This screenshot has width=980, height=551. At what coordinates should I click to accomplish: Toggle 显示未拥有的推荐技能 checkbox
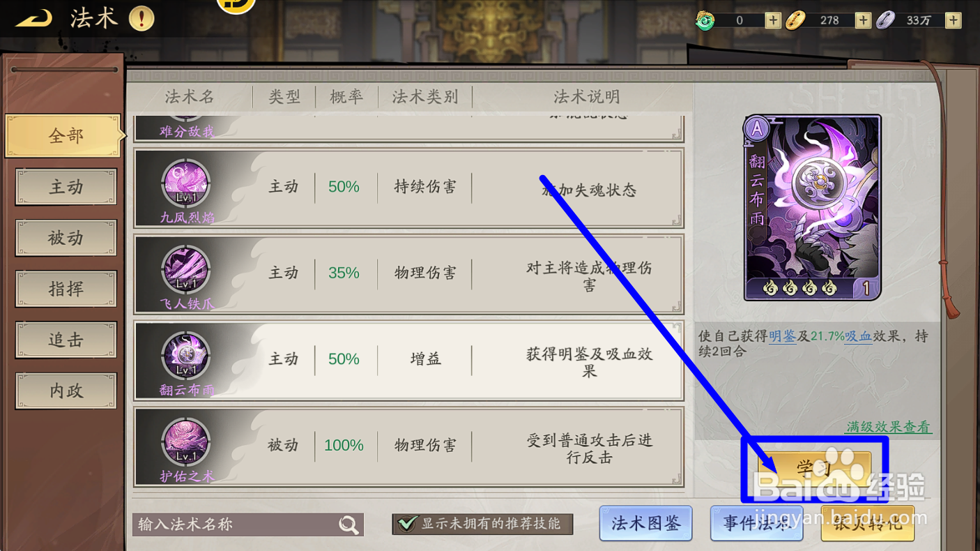coord(407,524)
